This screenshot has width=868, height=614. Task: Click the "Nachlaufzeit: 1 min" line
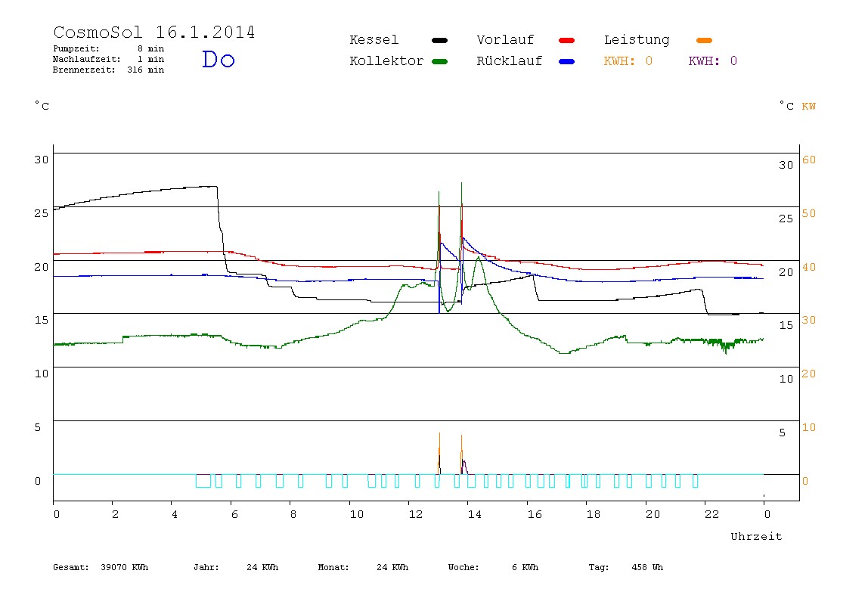(x=109, y=59)
